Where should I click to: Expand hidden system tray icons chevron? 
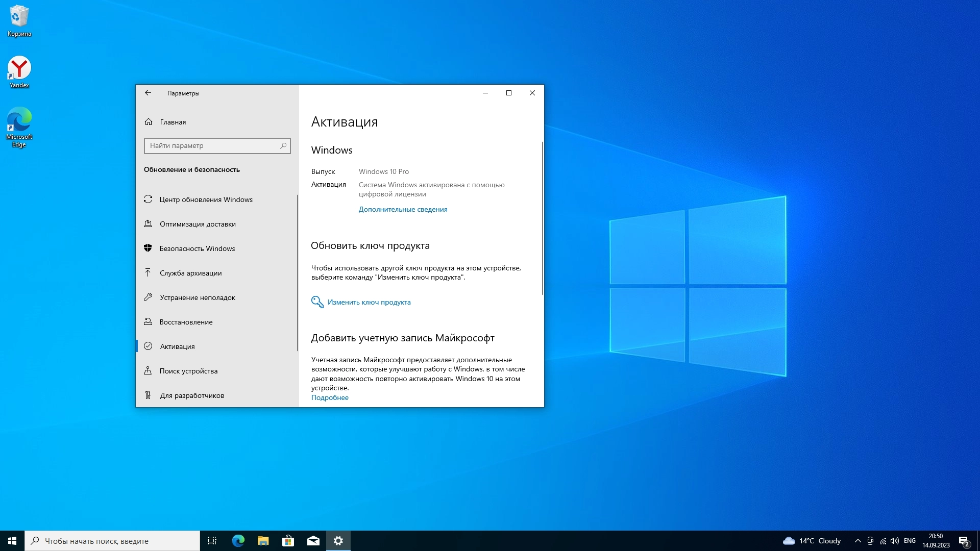[857, 541]
